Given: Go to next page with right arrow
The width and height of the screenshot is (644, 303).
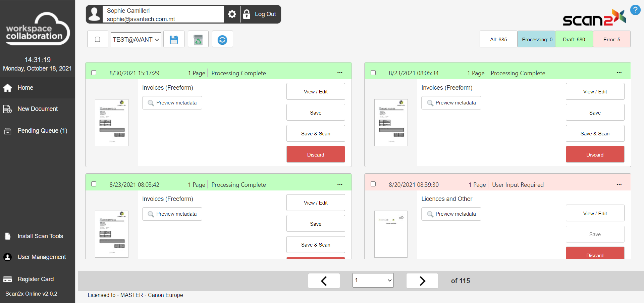Looking at the screenshot, I should (422, 281).
